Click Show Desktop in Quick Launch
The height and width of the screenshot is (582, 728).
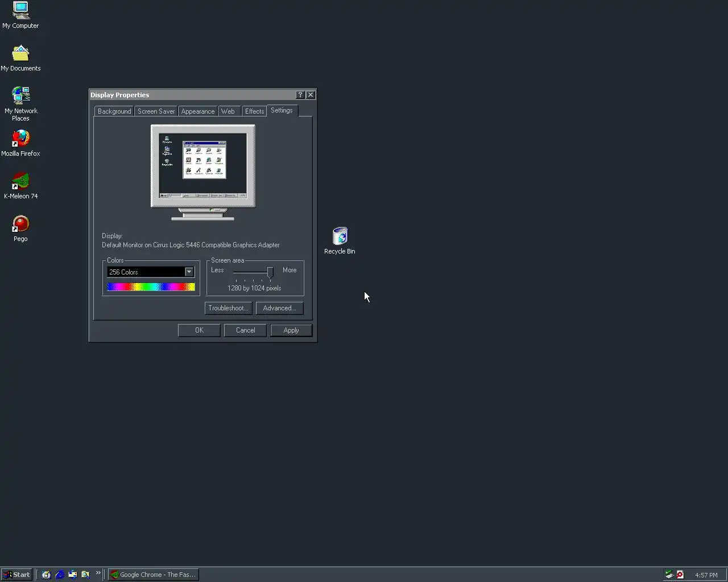click(47, 575)
